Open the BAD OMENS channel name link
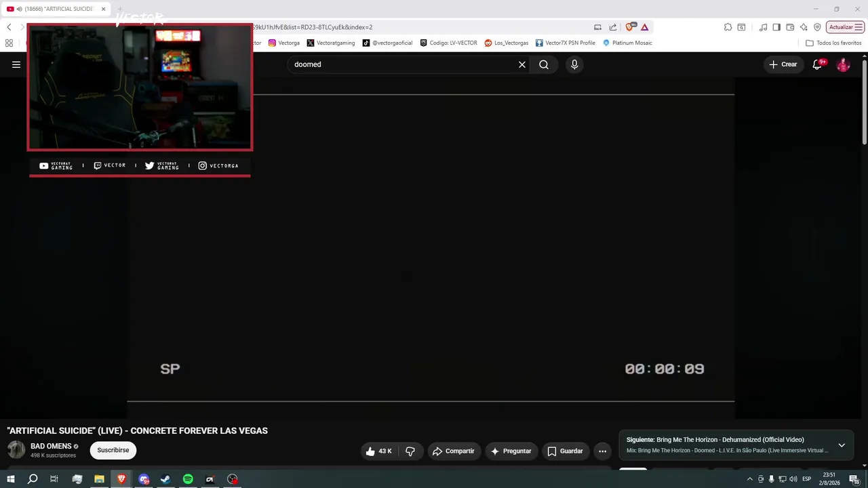Screen dimensions: 868x488 (51, 446)
